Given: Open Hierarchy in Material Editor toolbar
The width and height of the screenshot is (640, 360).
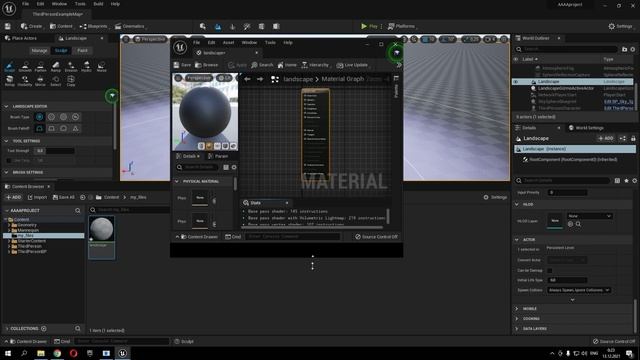Looking at the screenshot, I should (315, 65).
